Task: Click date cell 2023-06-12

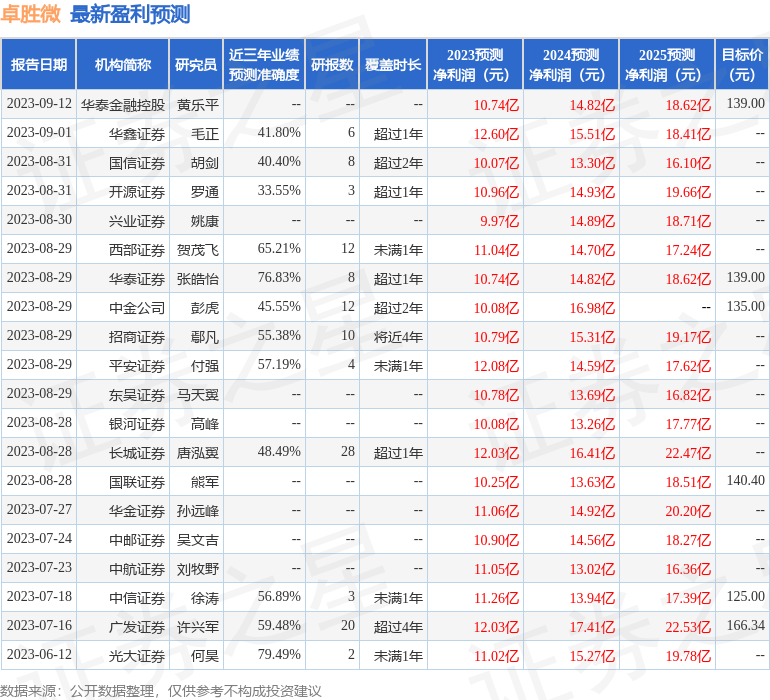Action: tap(39, 654)
